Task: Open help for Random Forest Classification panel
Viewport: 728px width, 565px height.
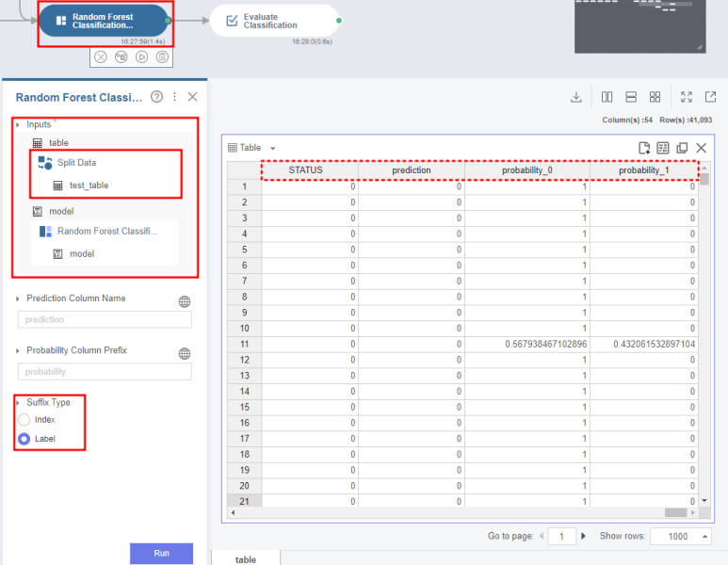Action: click(x=157, y=97)
